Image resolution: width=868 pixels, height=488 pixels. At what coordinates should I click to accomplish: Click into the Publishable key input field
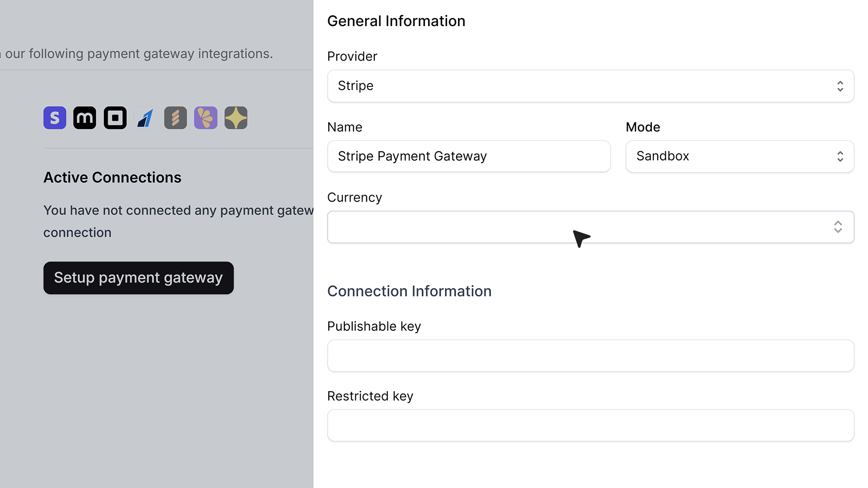pyautogui.click(x=590, y=356)
